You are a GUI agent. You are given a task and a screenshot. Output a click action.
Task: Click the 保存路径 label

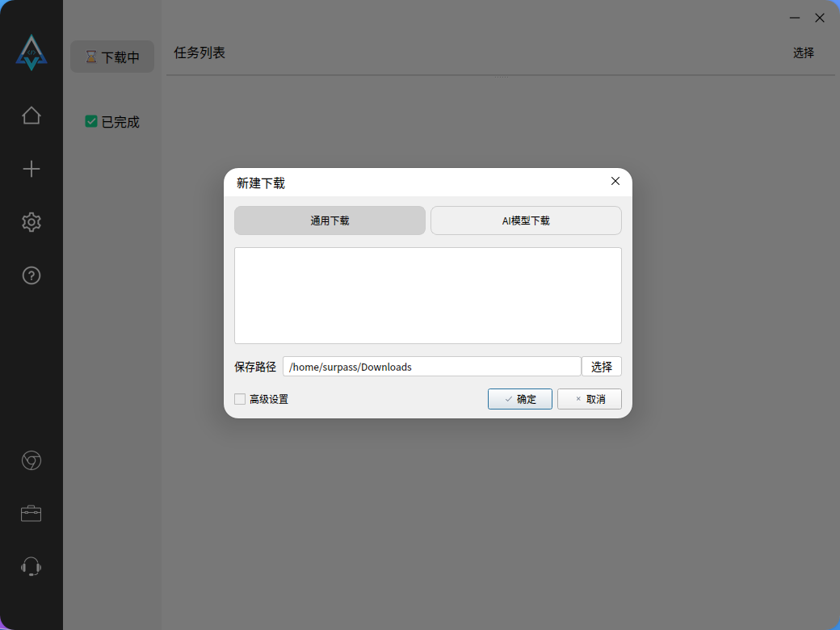click(255, 367)
